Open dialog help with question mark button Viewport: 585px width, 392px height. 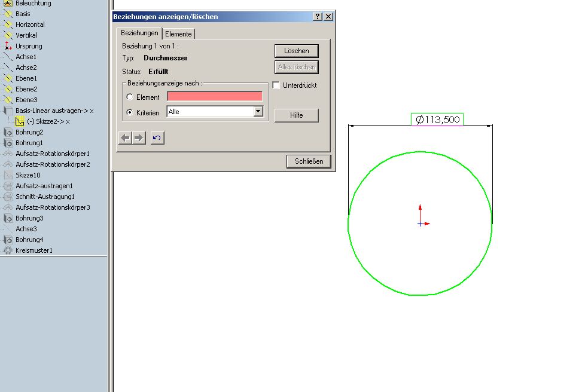pyautogui.click(x=317, y=16)
